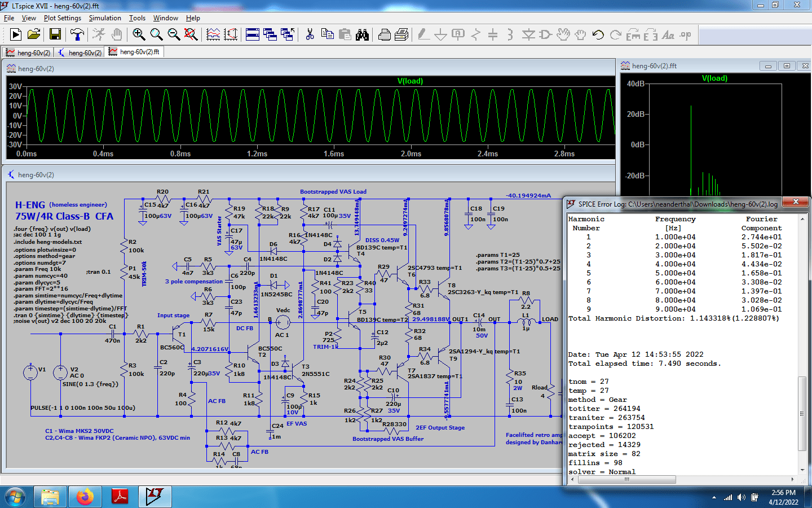Click the Zoom full extents icon

point(191,35)
